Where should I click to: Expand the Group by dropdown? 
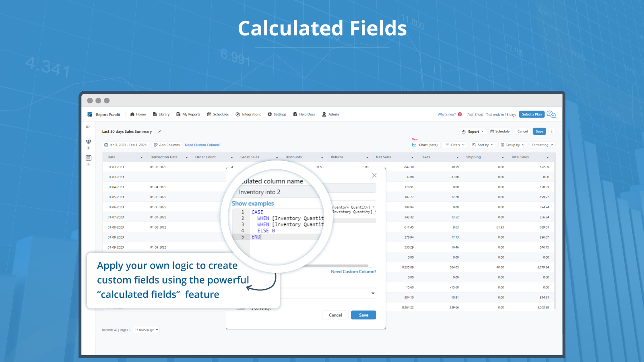pyautogui.click(x=513, y=145)
